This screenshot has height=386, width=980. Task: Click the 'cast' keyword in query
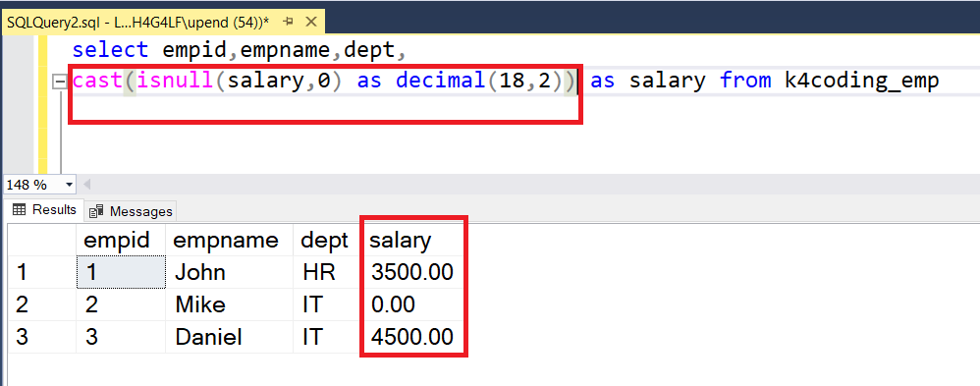97,82
